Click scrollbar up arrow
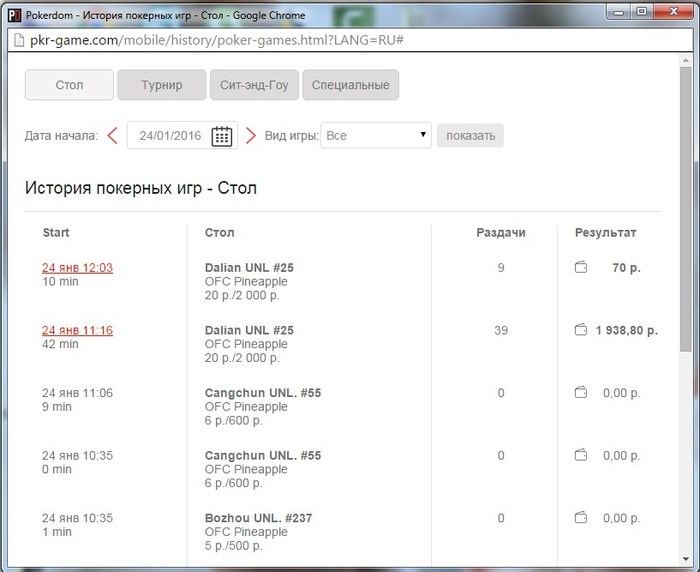 685,59
